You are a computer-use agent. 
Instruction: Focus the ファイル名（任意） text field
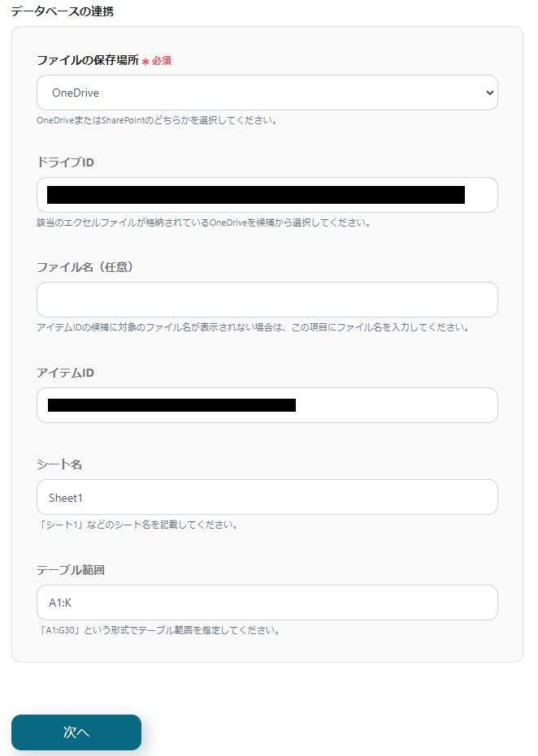[x=267, y=300]
